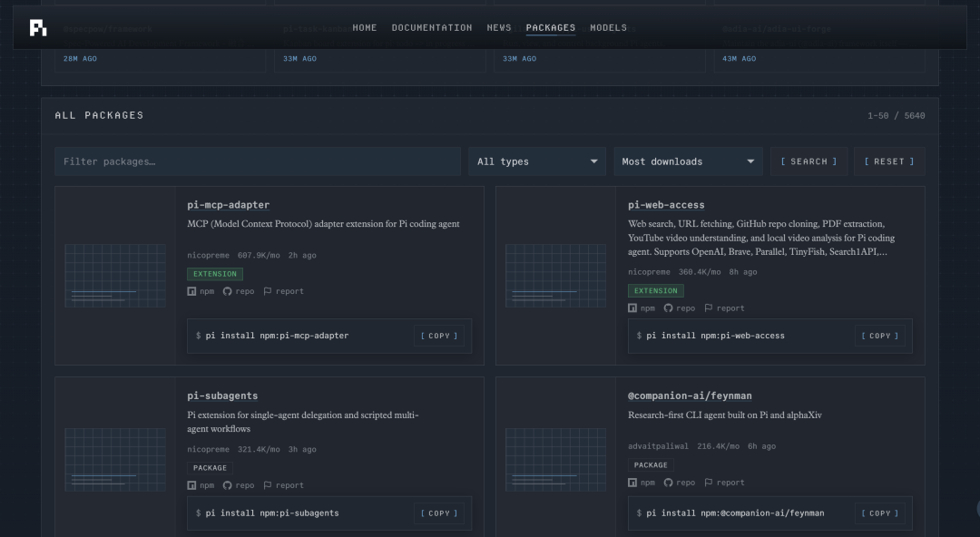The image size is (980, 537).
Task: Open the News nav item
Action: click(499, 27)
